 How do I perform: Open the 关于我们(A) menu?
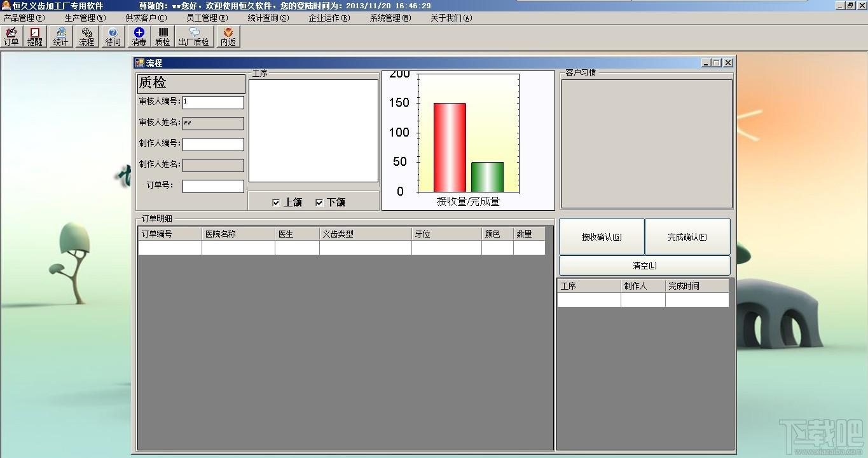[451, 18]
